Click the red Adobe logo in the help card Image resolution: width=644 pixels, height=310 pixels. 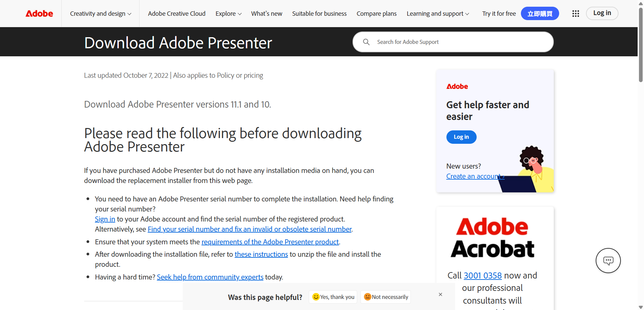click(x=457, y=86)
